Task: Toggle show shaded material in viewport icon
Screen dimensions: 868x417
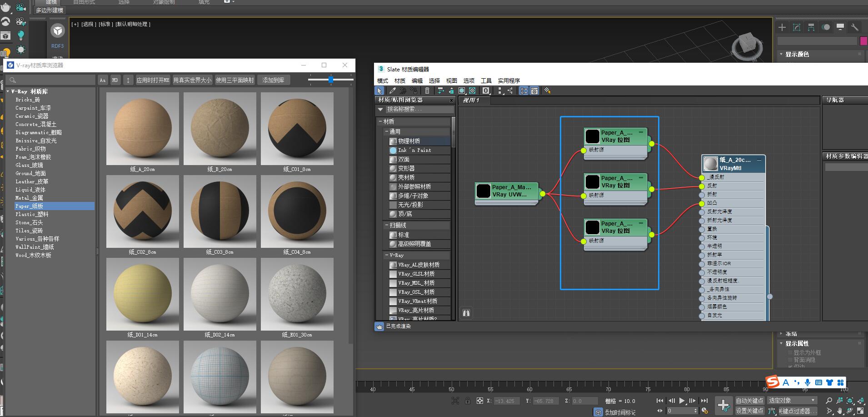Action: (x=462, y=90)
